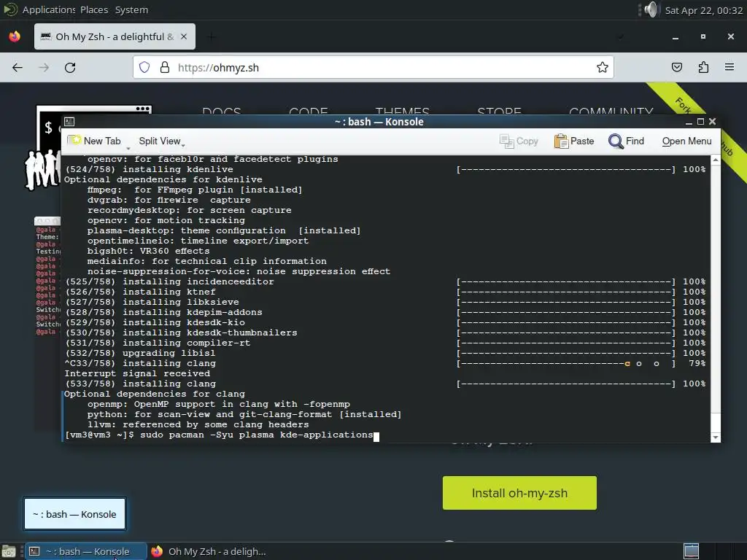Open Find in Konsole toolbar
The width and height of the screenshot is (747, 560).
tap(626, 141)
